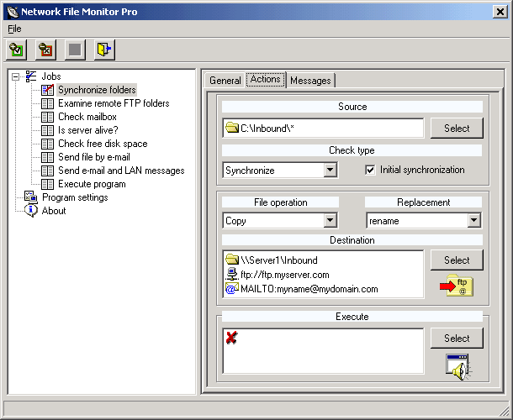Screen dimensions: 513x420
Task: Click the speaker window icon under Execute Select
Action: tap(457, 367)
